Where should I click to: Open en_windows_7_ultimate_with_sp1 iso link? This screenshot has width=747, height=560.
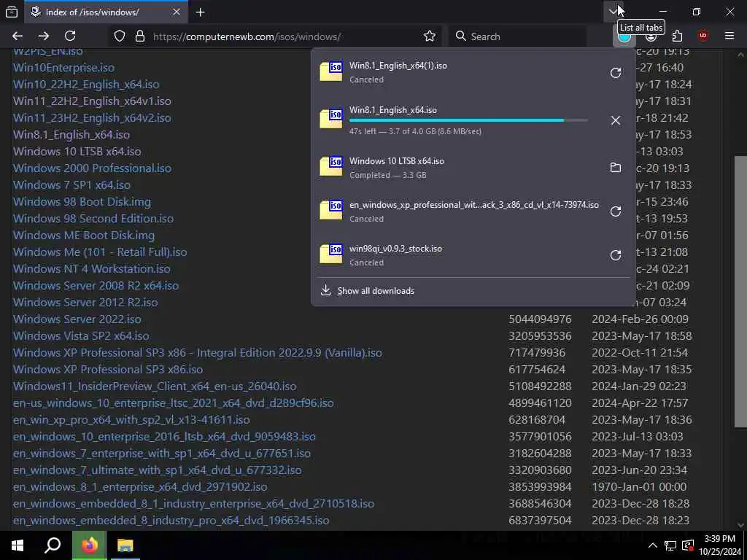(158, 470)
